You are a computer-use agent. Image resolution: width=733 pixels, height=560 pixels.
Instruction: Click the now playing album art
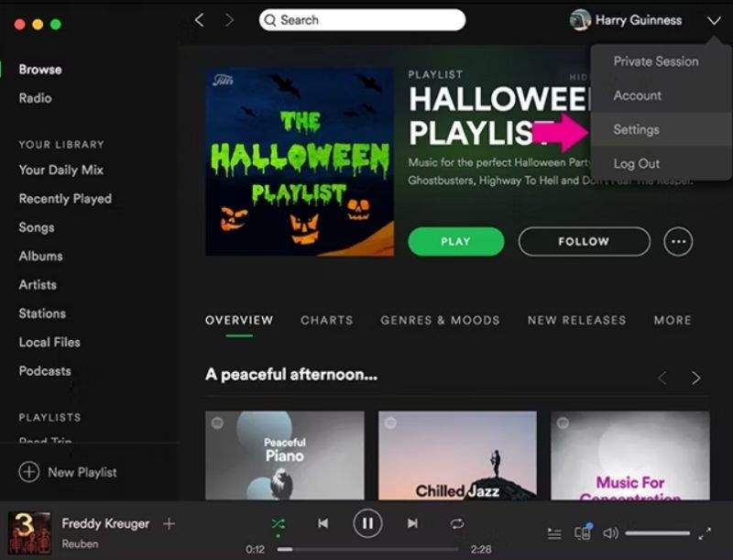click(29, 533)
